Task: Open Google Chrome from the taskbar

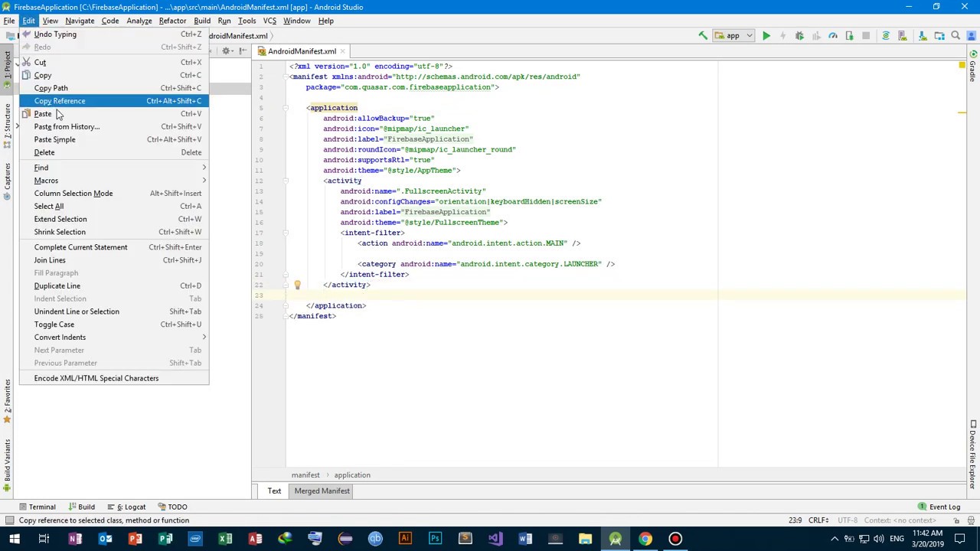Action: (x=645, y=539)
